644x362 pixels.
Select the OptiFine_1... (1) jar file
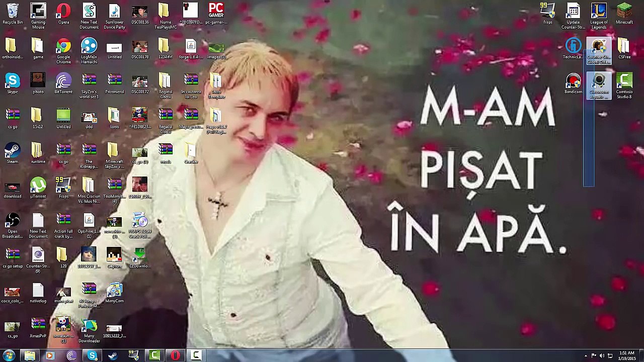[x=89, y=225]
